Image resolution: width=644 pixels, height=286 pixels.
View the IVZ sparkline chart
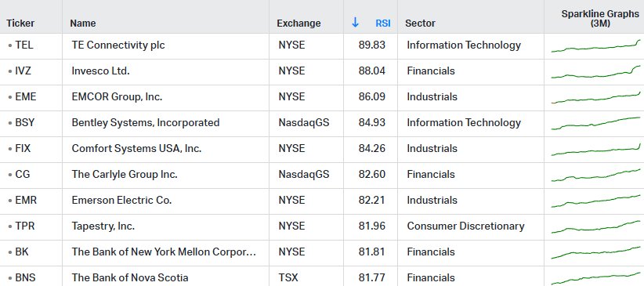point(595,71)
